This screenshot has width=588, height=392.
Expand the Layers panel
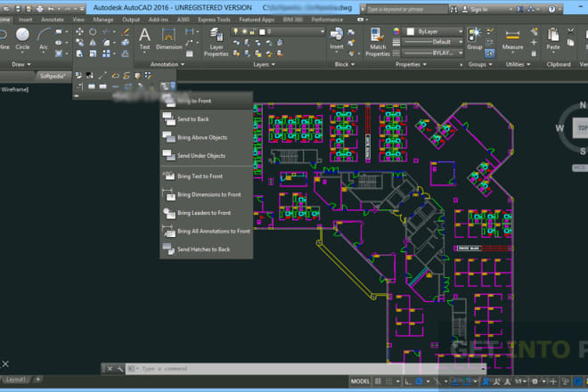[x=264, y=64]
